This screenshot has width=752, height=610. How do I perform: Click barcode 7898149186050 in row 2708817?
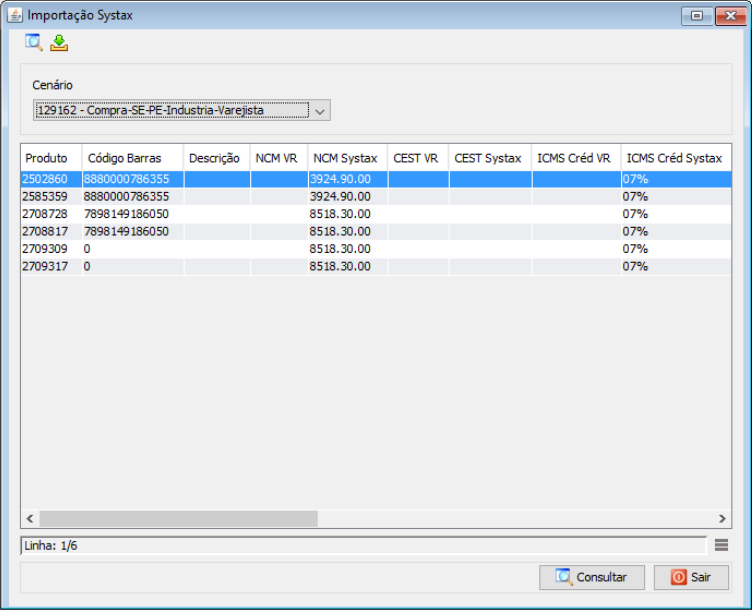[127, 232]
